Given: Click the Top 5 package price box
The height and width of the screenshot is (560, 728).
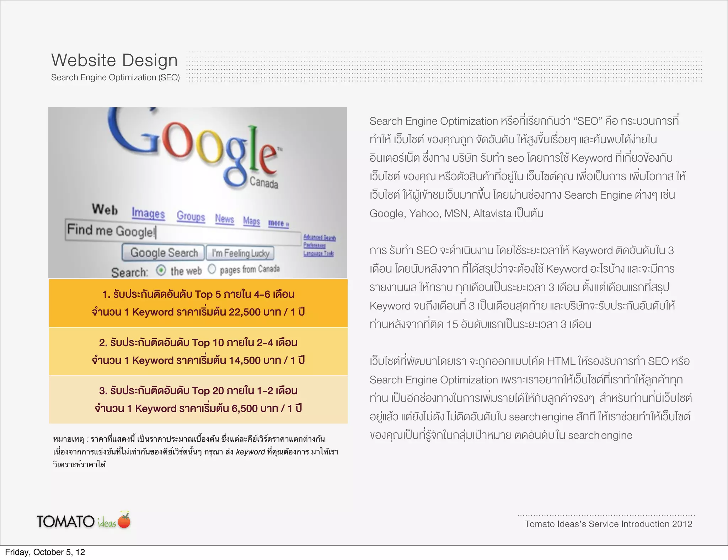Looking at the screenshot, I should tap(198, 303).
